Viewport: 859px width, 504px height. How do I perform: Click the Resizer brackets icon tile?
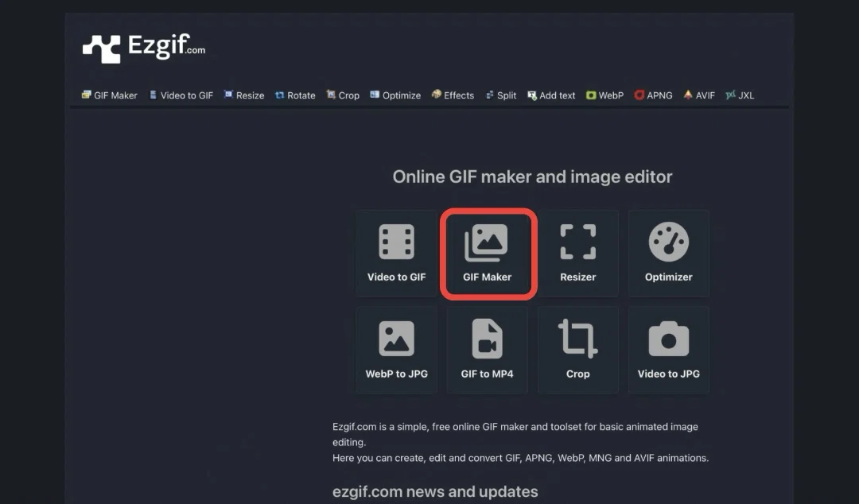point(578,253)
